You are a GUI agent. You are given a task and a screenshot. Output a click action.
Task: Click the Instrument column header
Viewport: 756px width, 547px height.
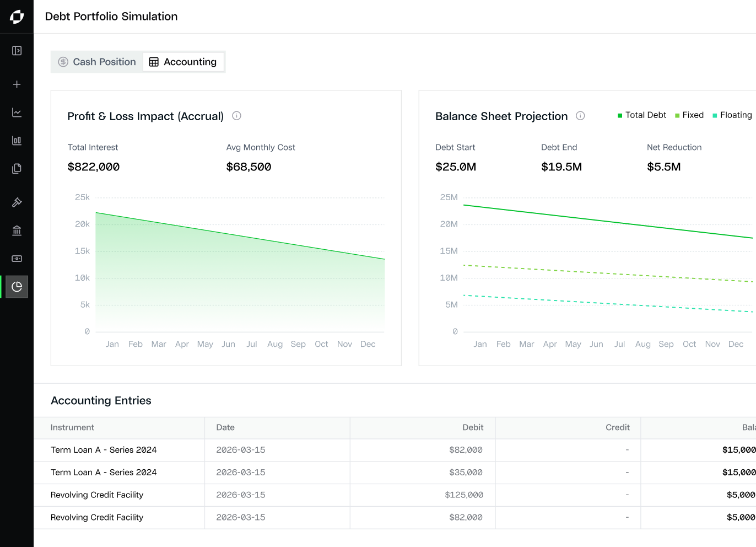coord(72,427)
